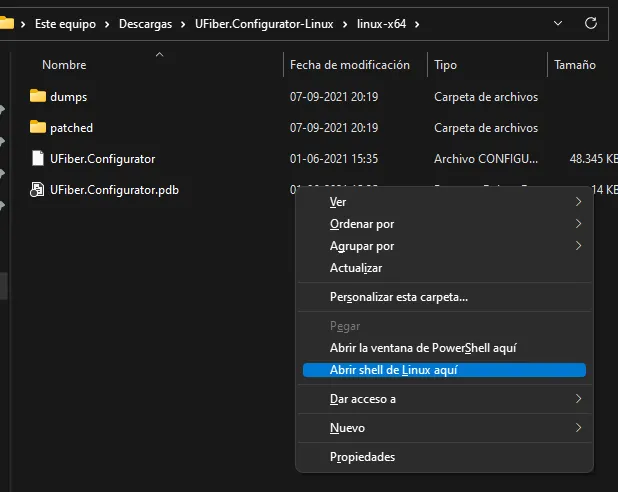Open the 'Dar acceso a' submenu
The height and width of the screenshot is (492, 618).
pos(444,399)
